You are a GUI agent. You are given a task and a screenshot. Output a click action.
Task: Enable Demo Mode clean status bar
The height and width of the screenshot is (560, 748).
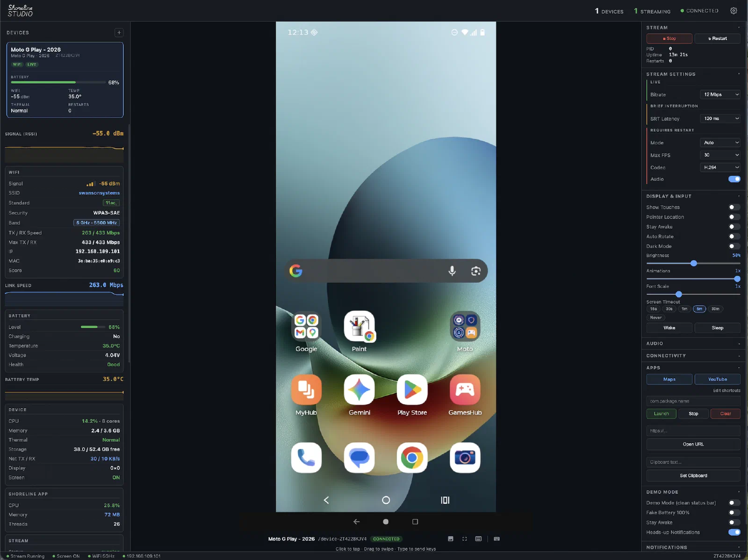(x=734, y=503)
